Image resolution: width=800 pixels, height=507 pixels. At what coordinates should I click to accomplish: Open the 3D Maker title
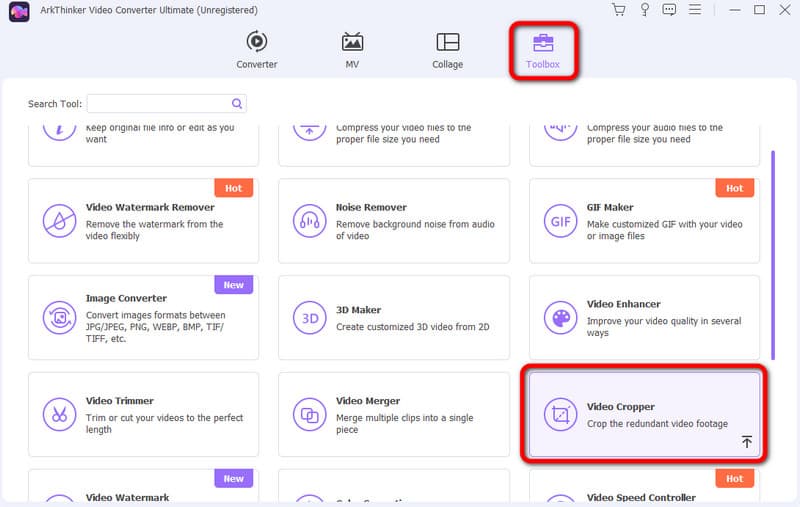tap(358, 310)
